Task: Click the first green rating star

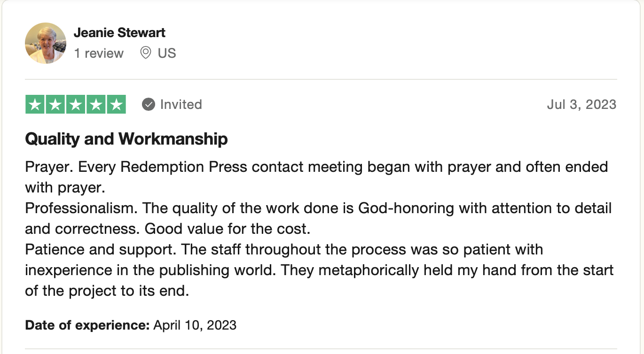Action: [35, 104]
